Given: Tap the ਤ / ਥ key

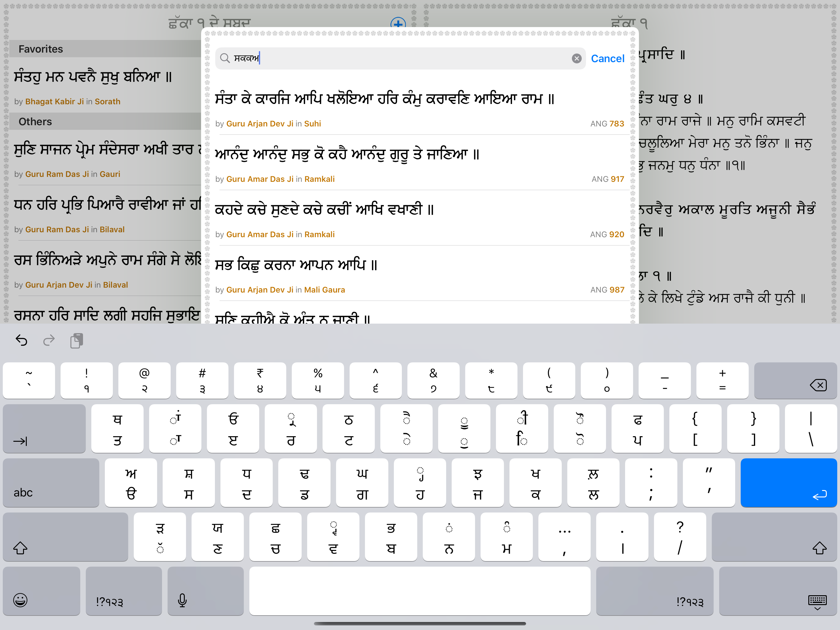Looking at the screenshot, I should pos(117,428).
